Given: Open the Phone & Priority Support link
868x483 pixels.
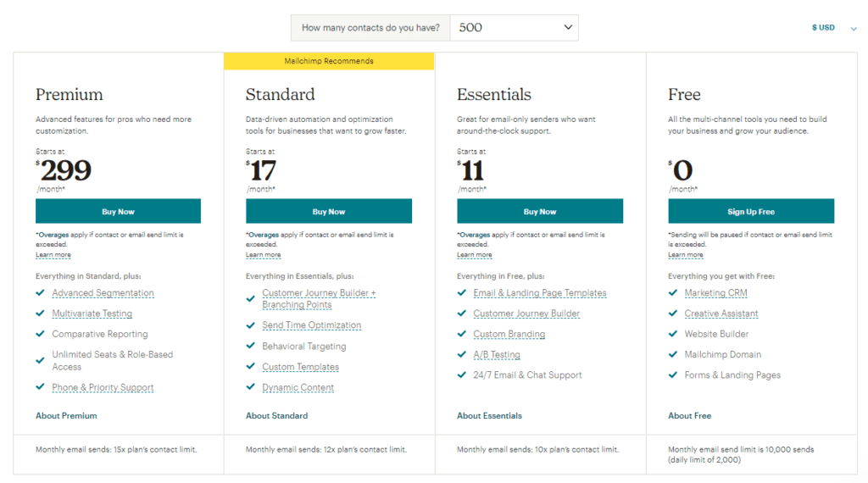Looking at the screenshot, I should pyautogui.click(x=103, y=387).
